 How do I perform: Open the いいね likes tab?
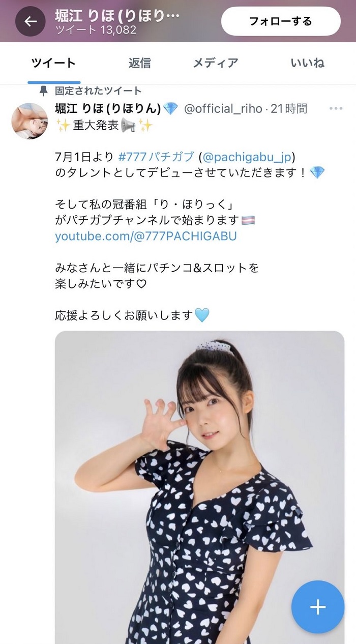pyautogui.click(x=308, y=63)
